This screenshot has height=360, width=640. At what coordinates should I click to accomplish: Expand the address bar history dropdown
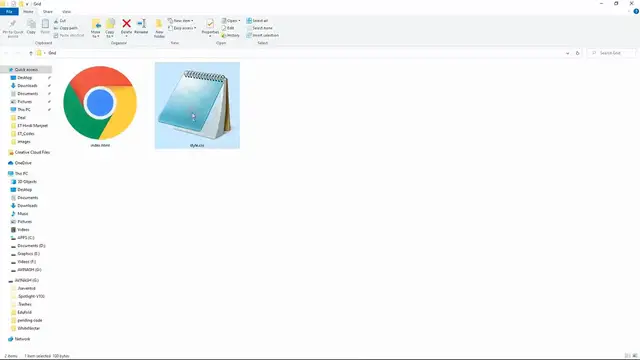(x=567, y=53)
